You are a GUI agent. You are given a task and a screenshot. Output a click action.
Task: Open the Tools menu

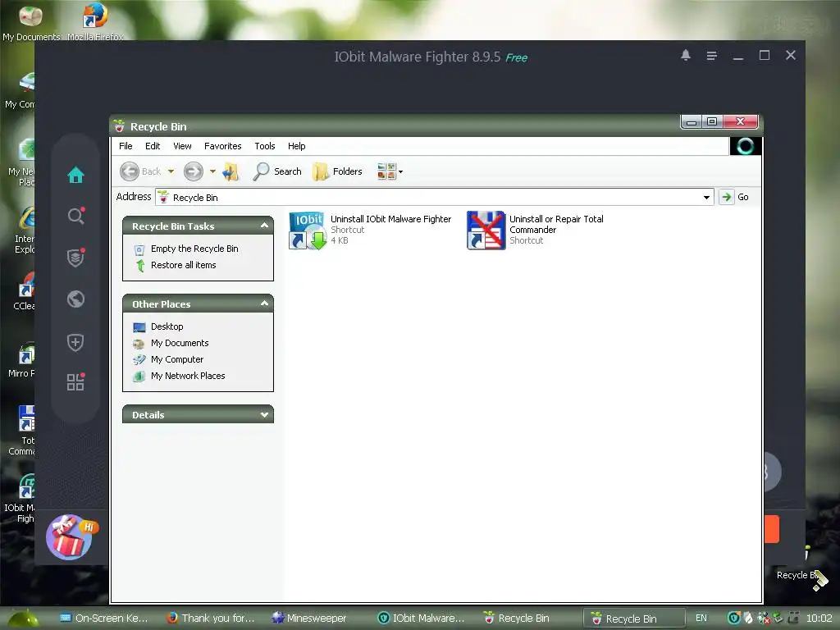tap(265, 146)
